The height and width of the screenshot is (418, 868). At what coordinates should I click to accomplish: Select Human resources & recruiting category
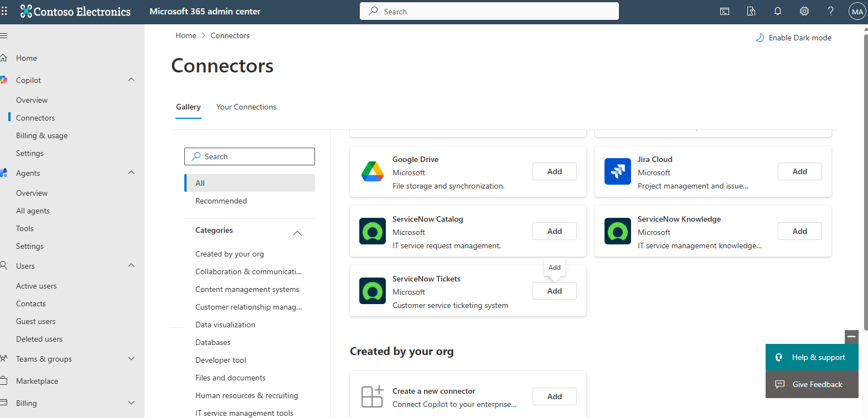click(x=247, y=395)
